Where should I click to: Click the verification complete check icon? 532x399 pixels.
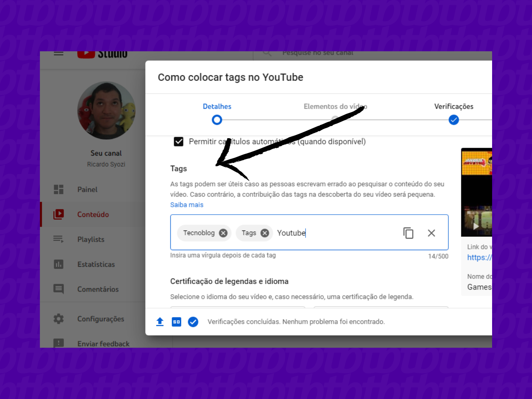coord(193,322)
